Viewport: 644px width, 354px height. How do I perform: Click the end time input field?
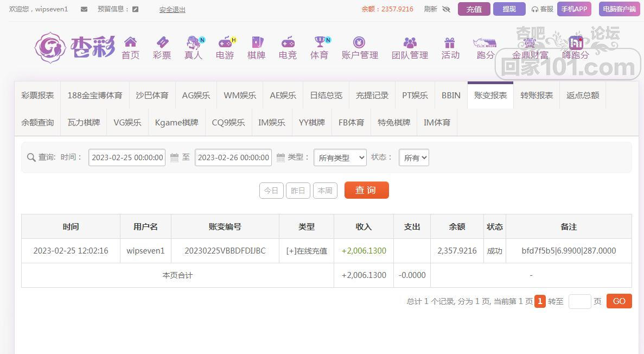tap(233, 157)
